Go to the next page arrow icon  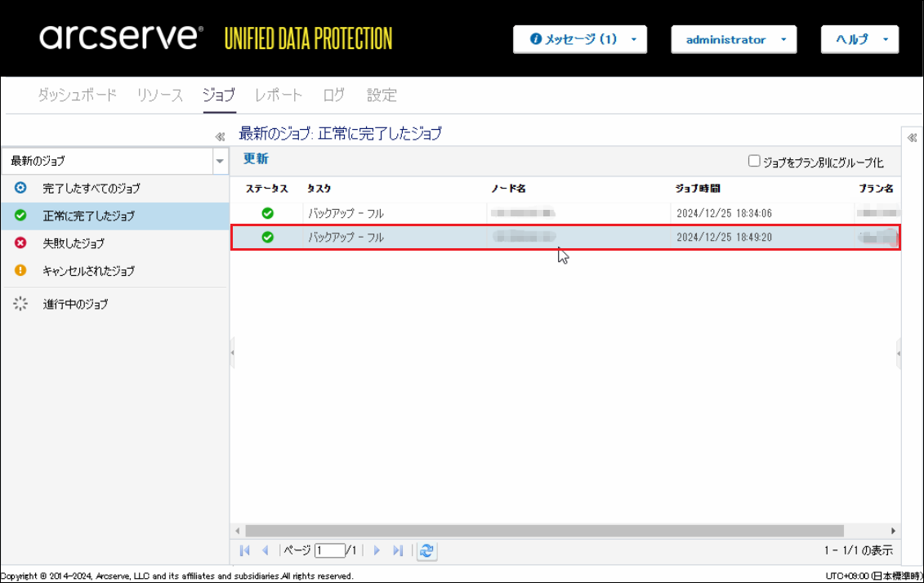click(x=377, y=550)
